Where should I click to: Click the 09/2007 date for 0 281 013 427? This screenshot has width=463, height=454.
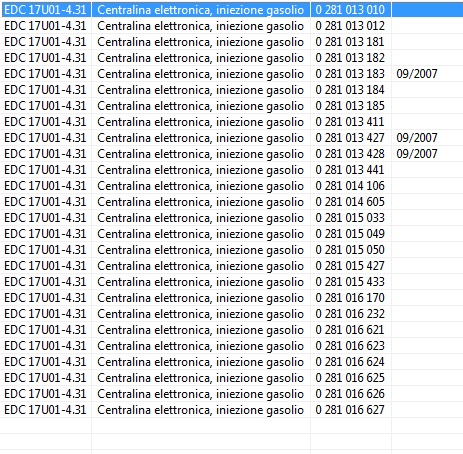[417, 138]
